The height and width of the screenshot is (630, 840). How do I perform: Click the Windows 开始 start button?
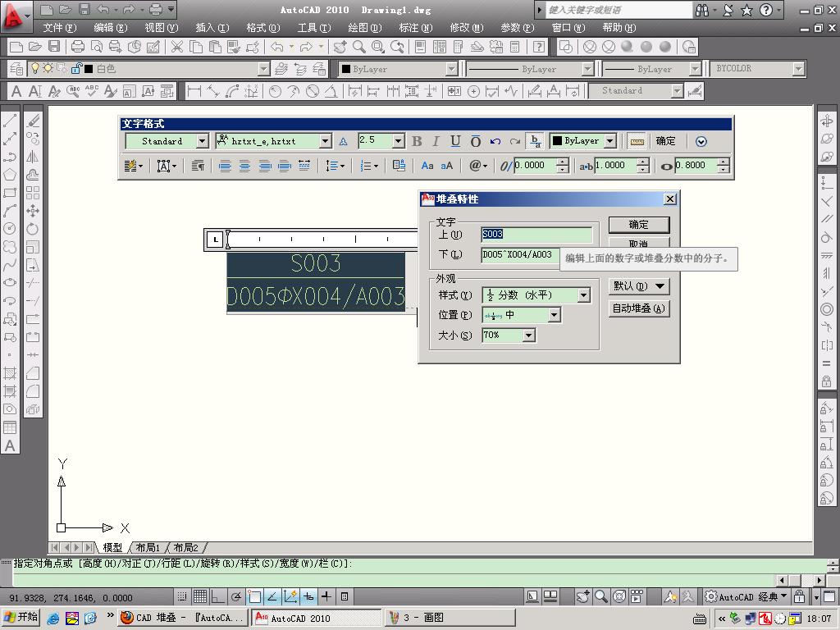pos(21,617)
